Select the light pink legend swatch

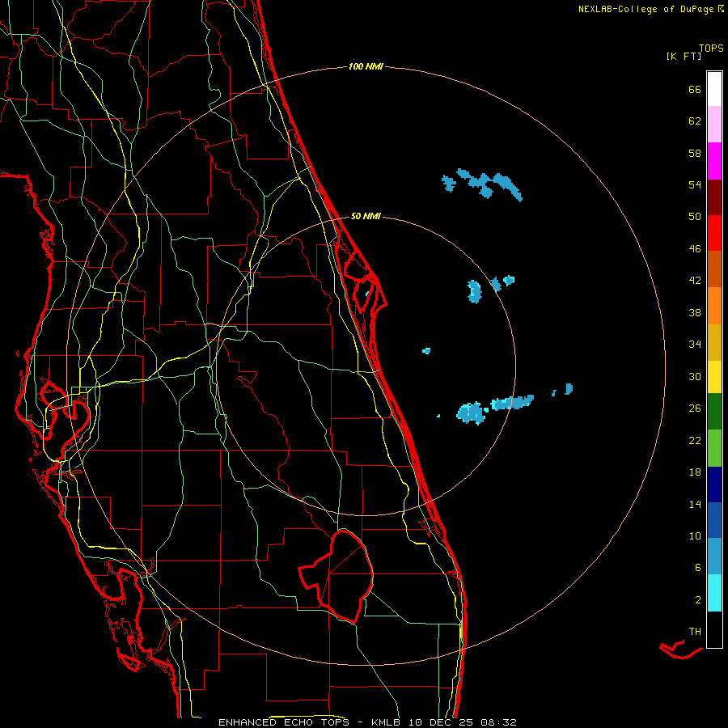714,125
